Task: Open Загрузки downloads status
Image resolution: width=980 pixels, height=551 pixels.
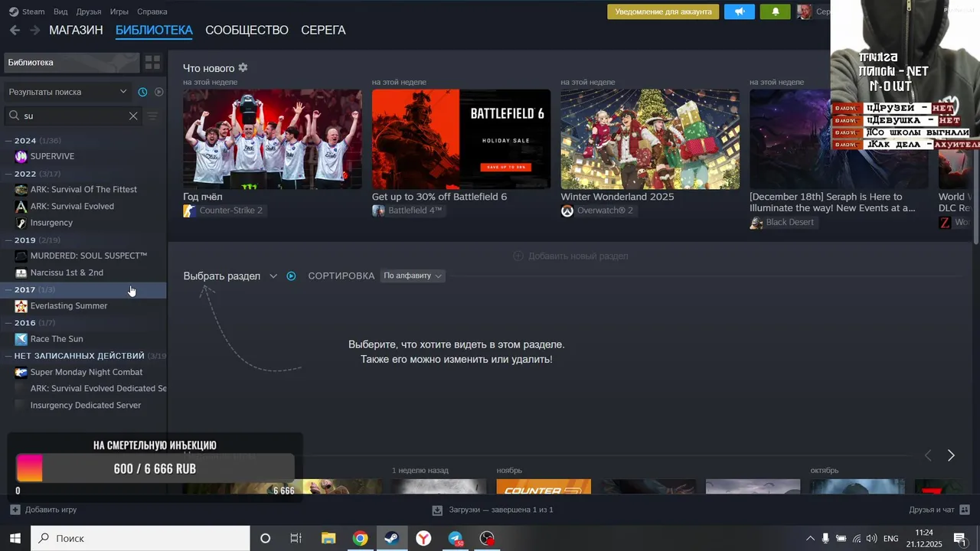Action: click(492, 510)
